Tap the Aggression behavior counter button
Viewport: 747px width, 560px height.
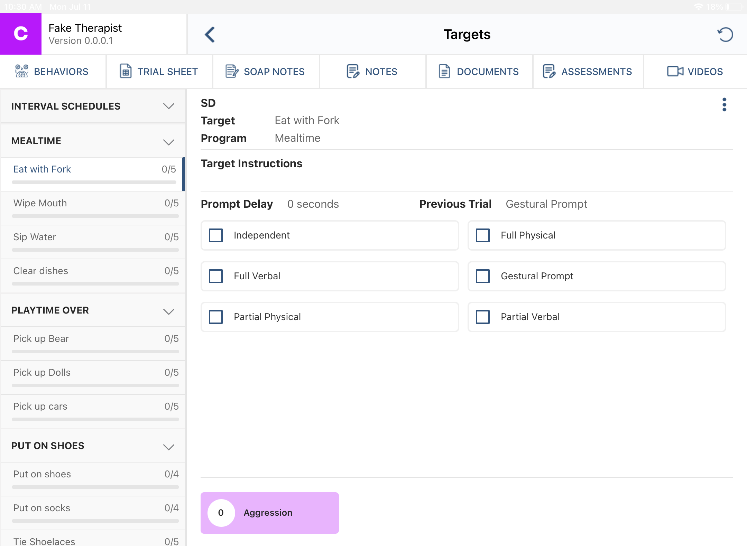(269, 513)
